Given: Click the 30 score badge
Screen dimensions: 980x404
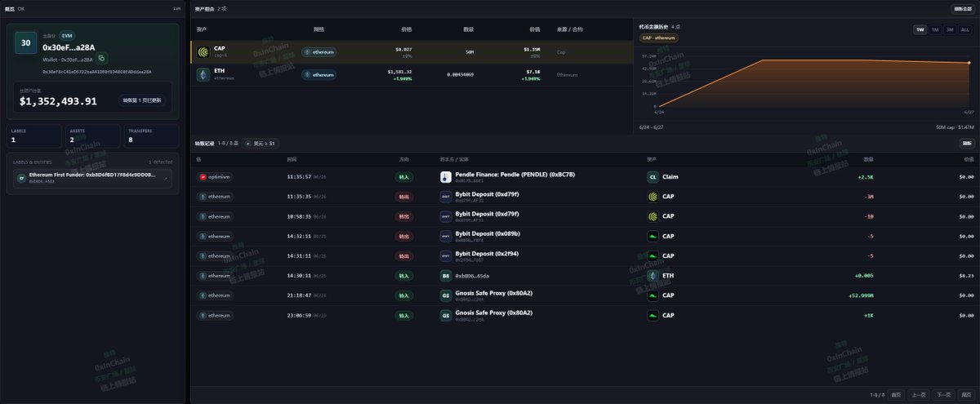Looking at the screenshot, I should click(x=26, y=43).
